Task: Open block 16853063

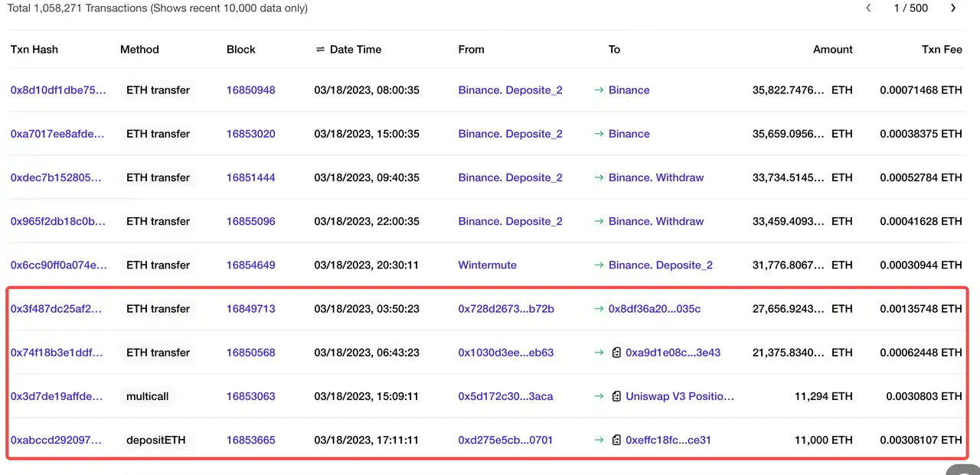Action: (251, 396)
